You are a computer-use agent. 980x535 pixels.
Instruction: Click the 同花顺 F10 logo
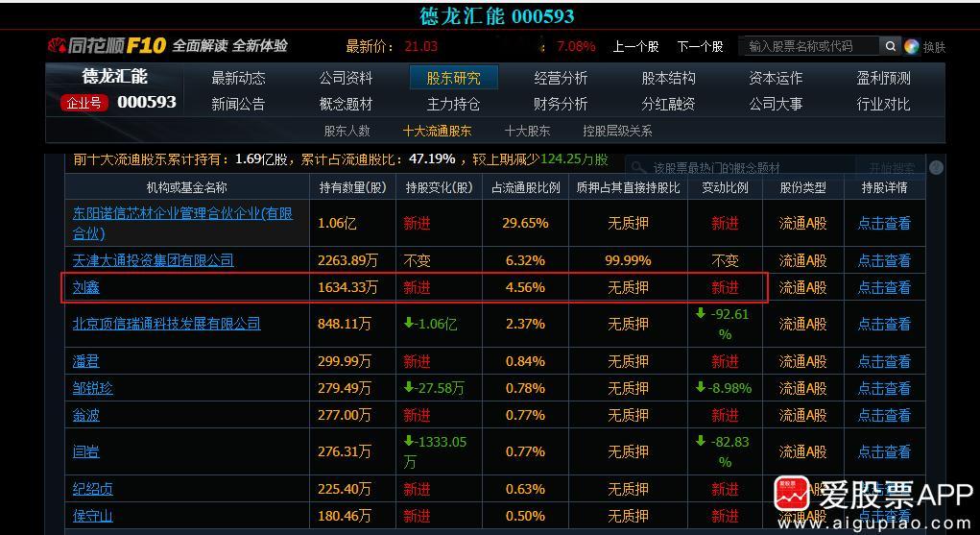coord(107,45)
